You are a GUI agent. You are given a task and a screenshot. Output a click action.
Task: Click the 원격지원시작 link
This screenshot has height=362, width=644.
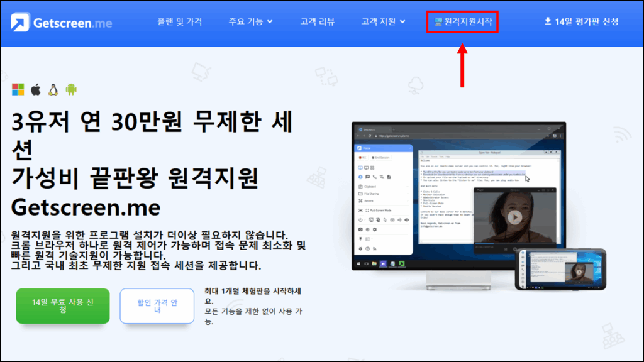pyautogui.click(x=463, y=22)
